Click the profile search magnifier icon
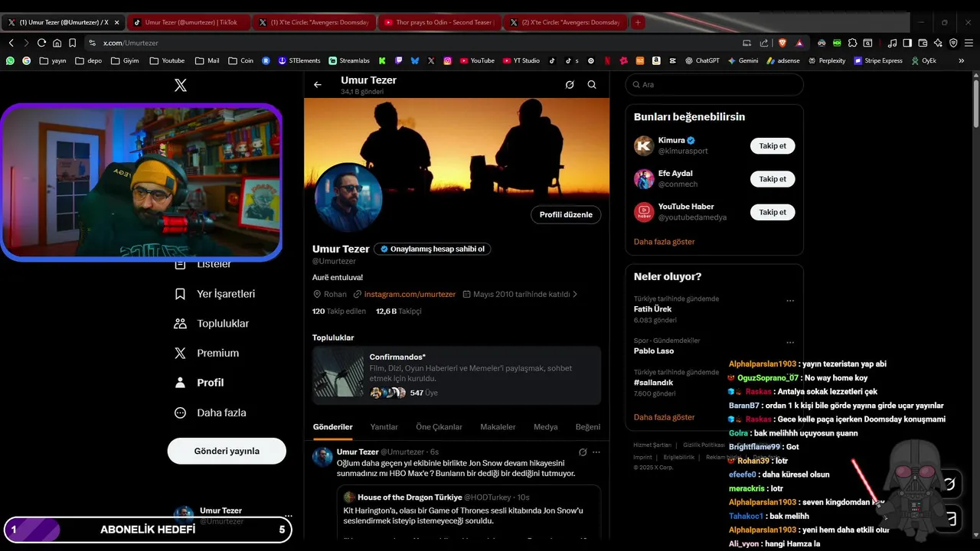Screen dimensions: 980x551 click(592, 85)
